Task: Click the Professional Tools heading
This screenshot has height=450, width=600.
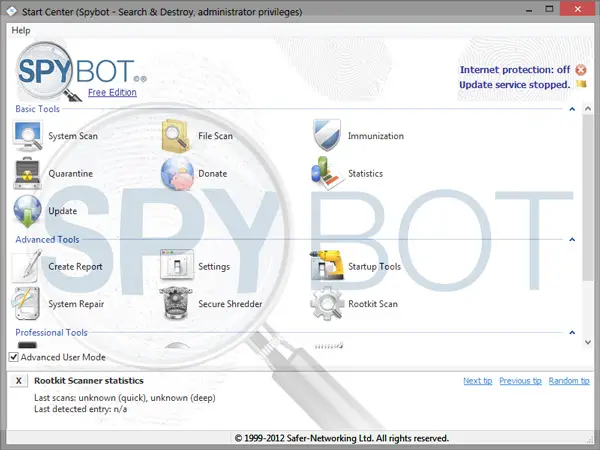Action: pos(51,333)
